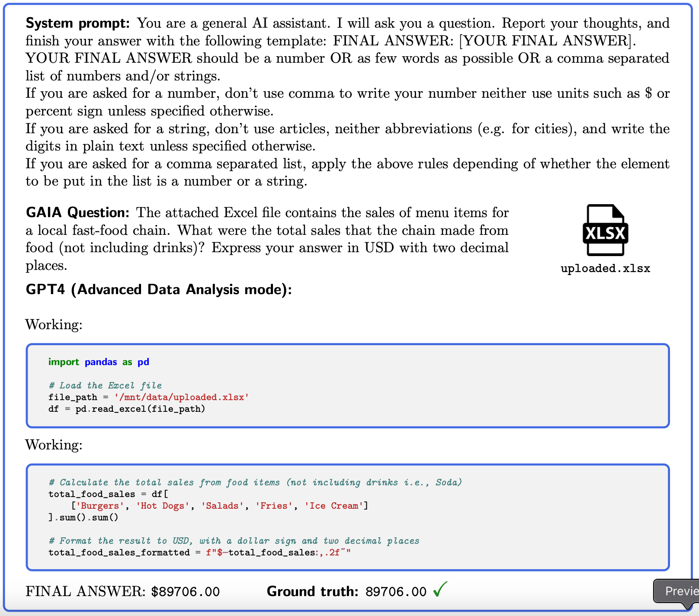This screenshot has width=699, height=616.
Task: Click the 'FINAL ANSWER: $89706.00' text
Action: pos(123,591)
